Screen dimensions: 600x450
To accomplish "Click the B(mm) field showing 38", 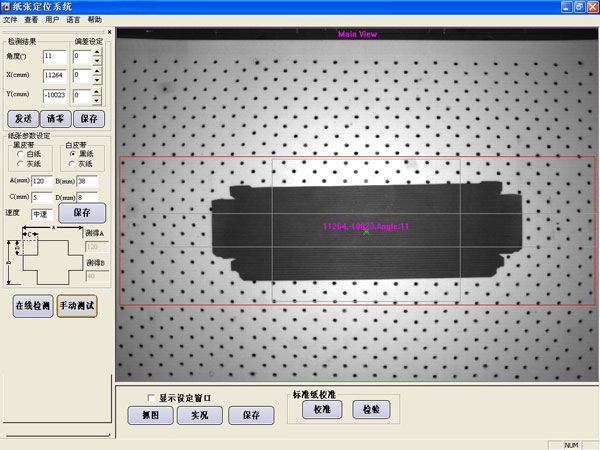I will coord(87,181).
